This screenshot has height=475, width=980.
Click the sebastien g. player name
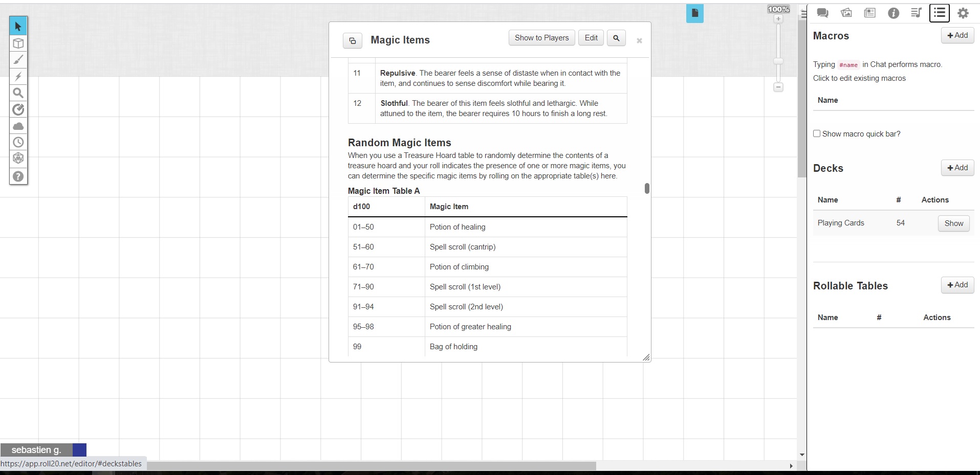pyautogui.click(x=36, y=450)
